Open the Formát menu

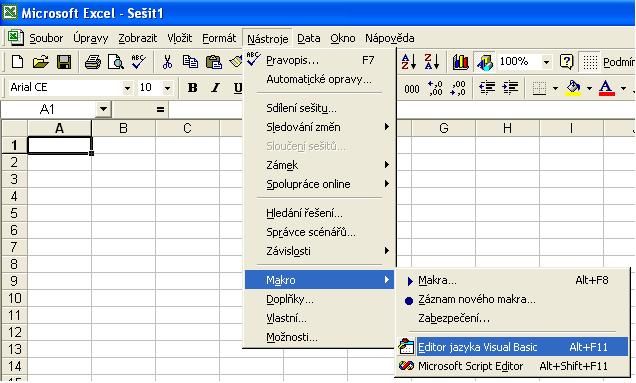pyautogui.click(x=219, y=38)
